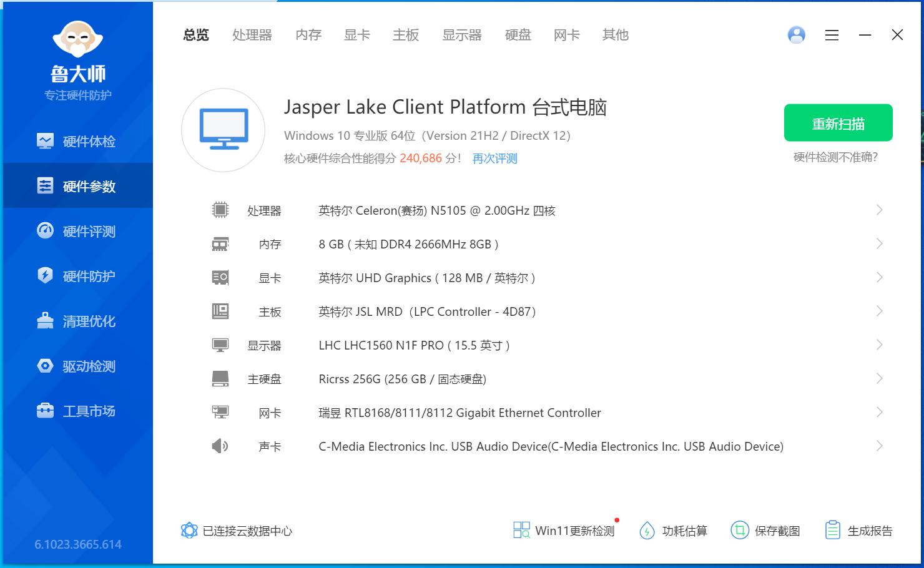Click the Lu Dashi mascot logo
This screenshot has height=568, width=924.
coord(77,40)
